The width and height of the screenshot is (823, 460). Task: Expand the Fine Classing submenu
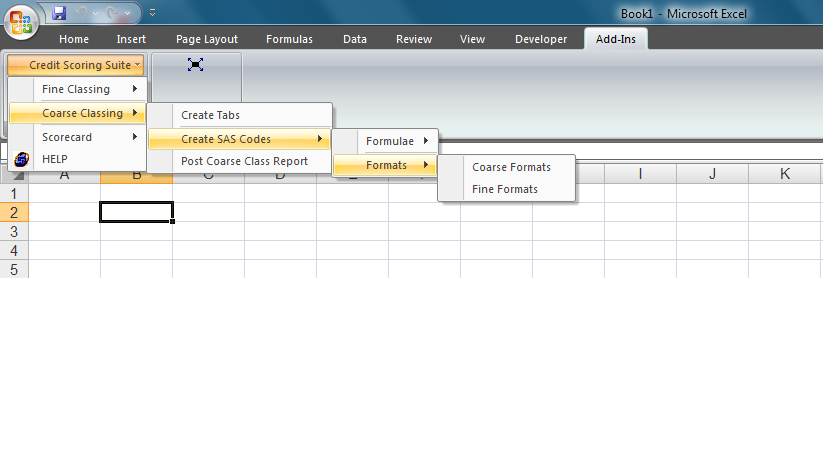[77, 89]
